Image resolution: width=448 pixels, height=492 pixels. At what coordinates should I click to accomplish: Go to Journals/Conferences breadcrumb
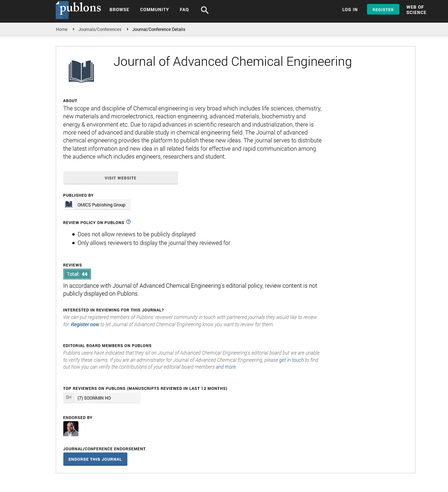[100, 29]
